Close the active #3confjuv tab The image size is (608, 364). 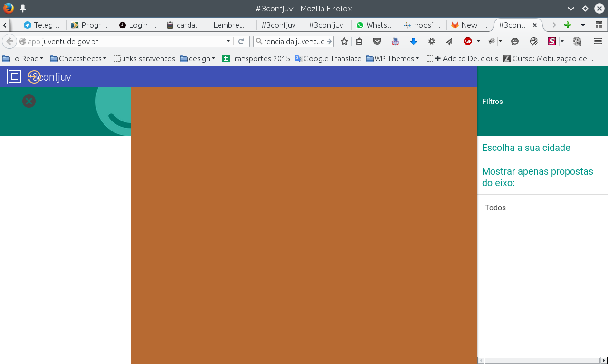click(535, 25)
